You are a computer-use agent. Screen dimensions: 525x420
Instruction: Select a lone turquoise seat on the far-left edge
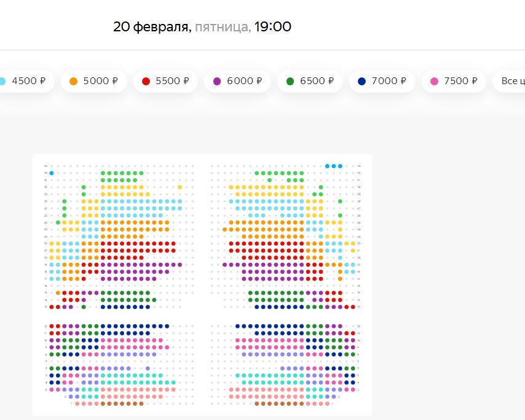51,173
